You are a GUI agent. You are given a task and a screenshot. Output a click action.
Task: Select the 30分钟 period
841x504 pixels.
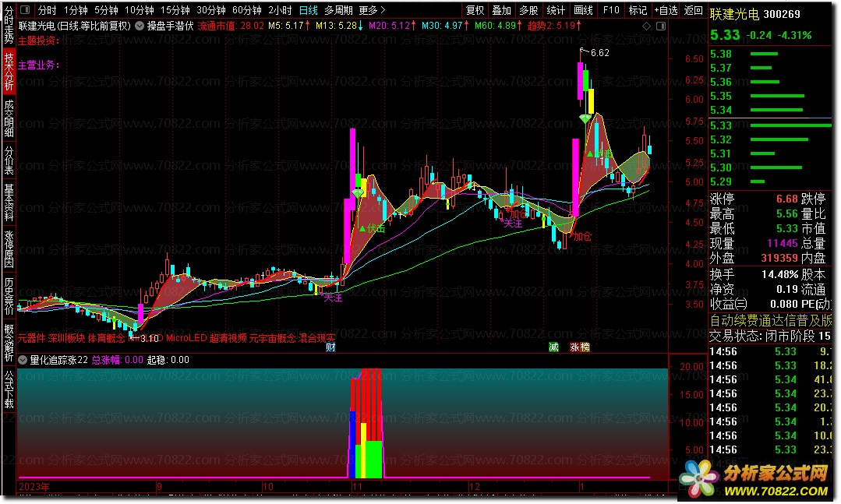pyautogui.click(x=210, y=10)
